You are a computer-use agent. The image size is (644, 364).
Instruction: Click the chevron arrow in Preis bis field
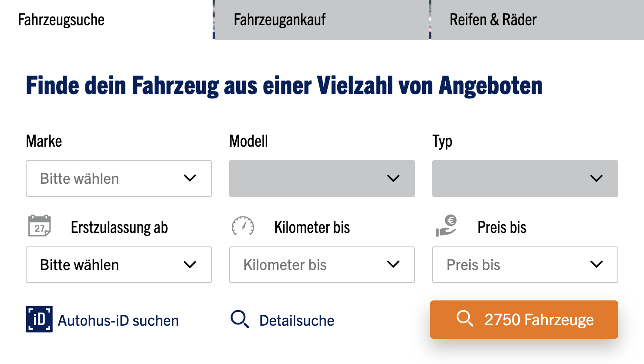click(596, 264)
